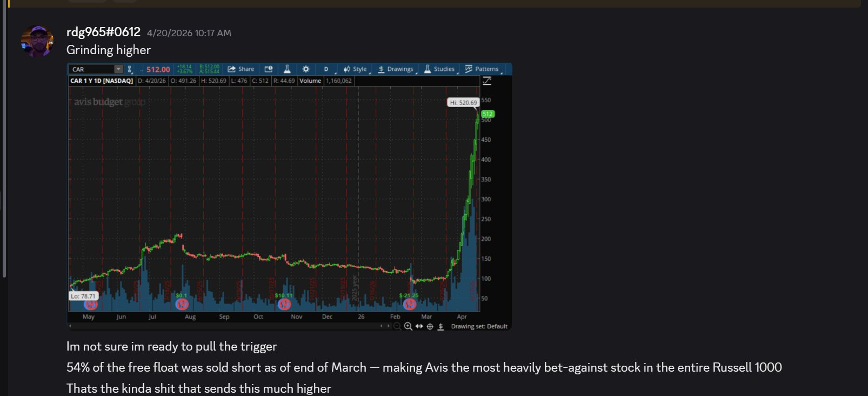Click the CAR symbol input field
Viewport: 868px width, 396px height.
[92, 69]
